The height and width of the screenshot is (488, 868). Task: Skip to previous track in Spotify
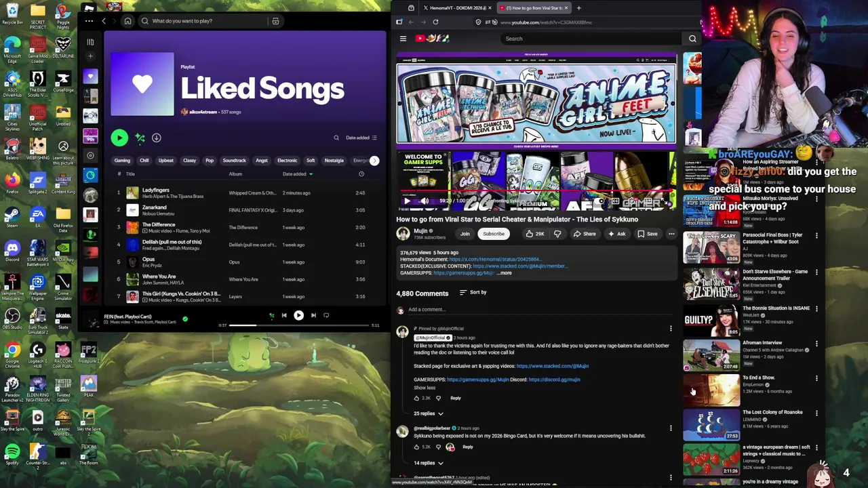pos(284,315)
